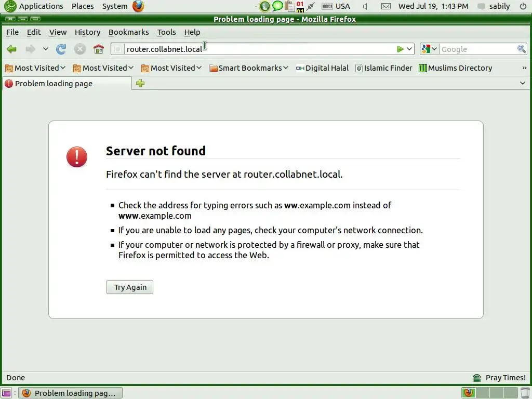Open the list all tabs dropdown arrow
This screenshot has height=399, width=532.
tap(523, 83)
